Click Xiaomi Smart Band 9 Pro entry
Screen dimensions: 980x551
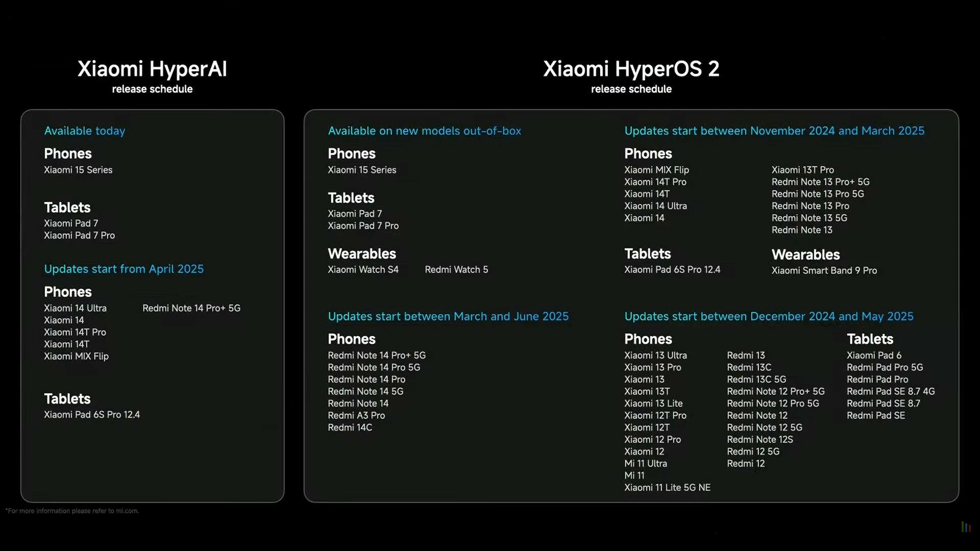[x=824, y=270]
